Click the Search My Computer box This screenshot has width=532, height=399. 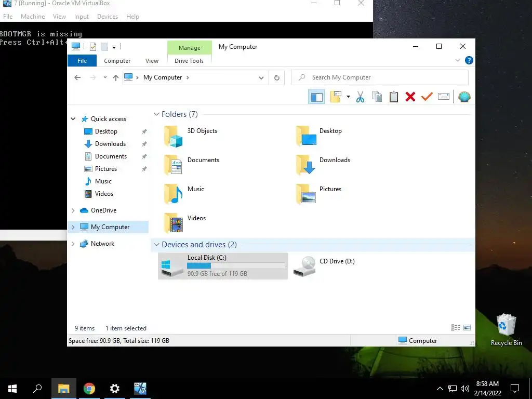point(380,77)
